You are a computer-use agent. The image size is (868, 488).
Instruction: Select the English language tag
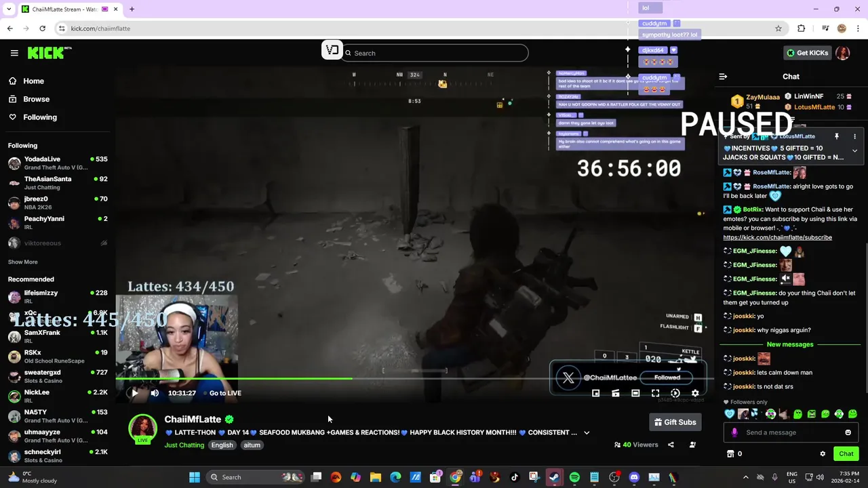click(x=222, y=445)
